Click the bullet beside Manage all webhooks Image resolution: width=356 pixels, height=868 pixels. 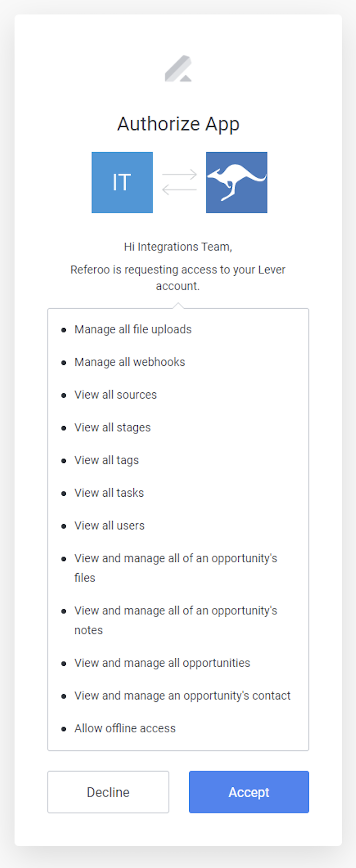click(64, 362)
